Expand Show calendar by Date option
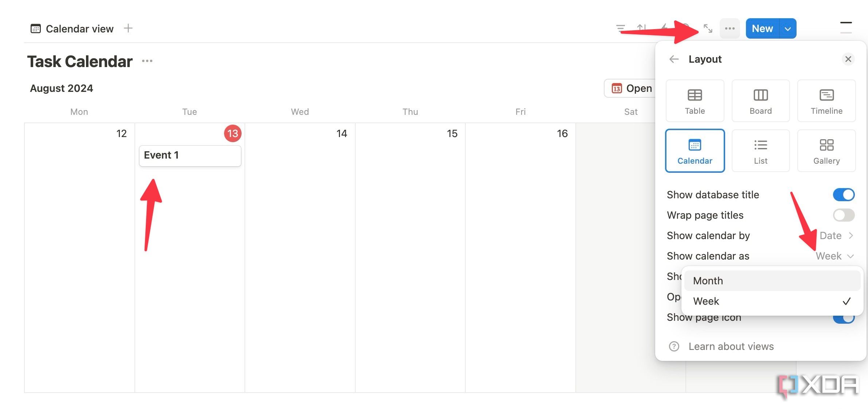 pyautogui.click(x=836, y=235)
